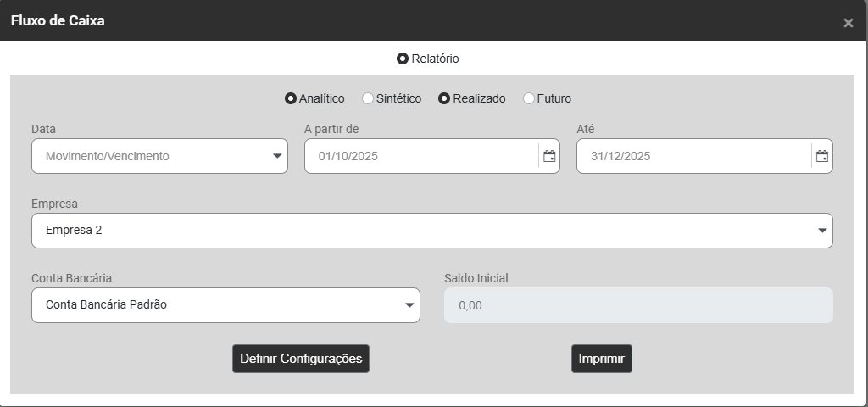Open the Empresa dropdown arrow

click(x=822, y=231)
